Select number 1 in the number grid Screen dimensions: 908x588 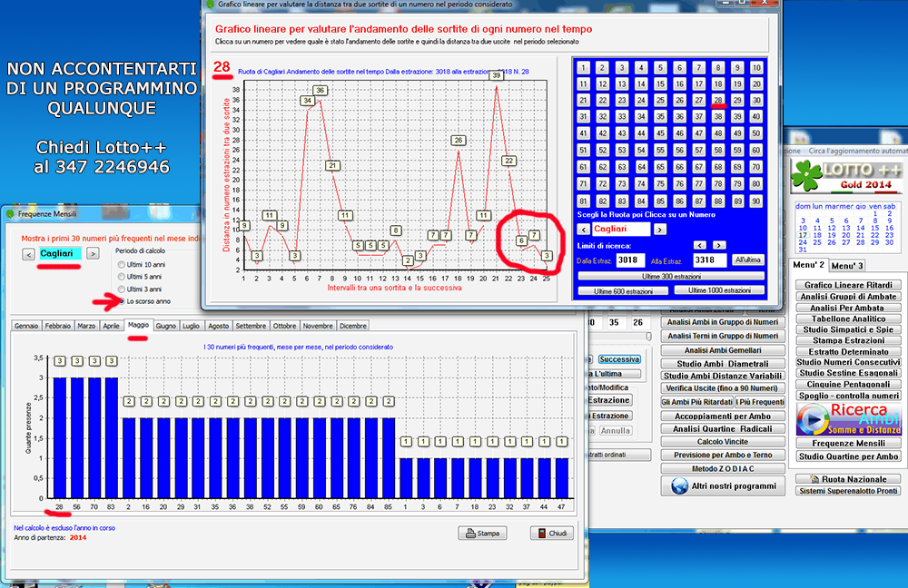[x=584, y=68]
